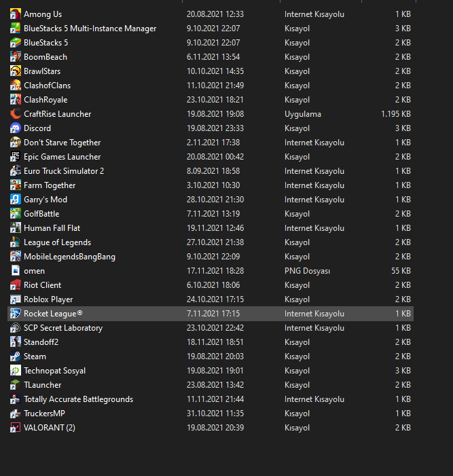Click the Discord icon
This screenshot has height=476, width=453.
coord(16,128)
